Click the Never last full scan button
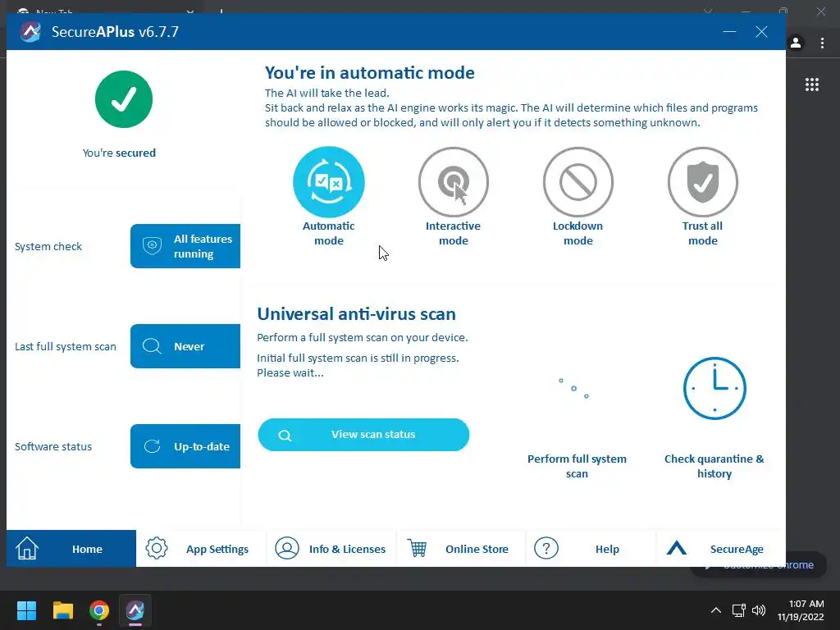Viewport: 840px width, 630px height. coord(185,346)
